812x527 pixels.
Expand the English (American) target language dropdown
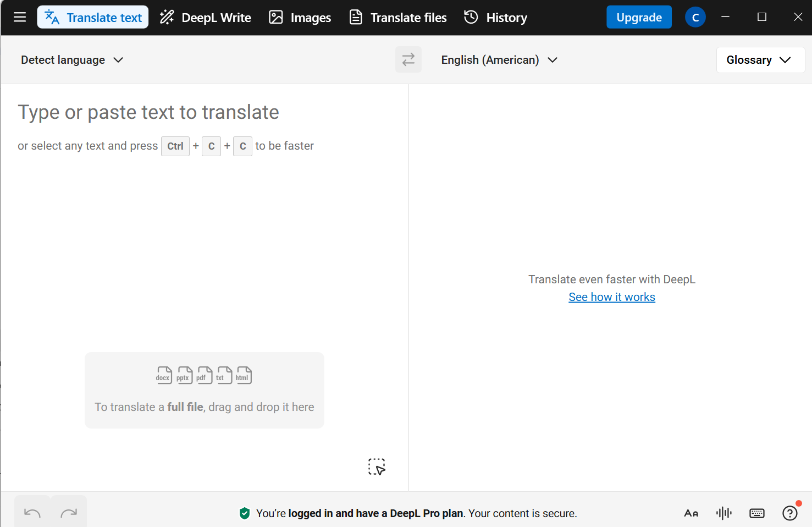pos(499,59)
